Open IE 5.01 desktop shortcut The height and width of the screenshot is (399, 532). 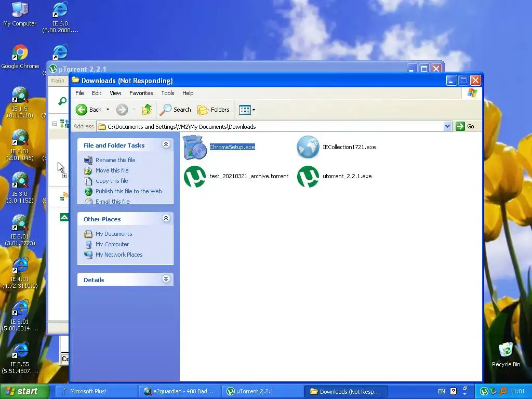pos(20,315)
